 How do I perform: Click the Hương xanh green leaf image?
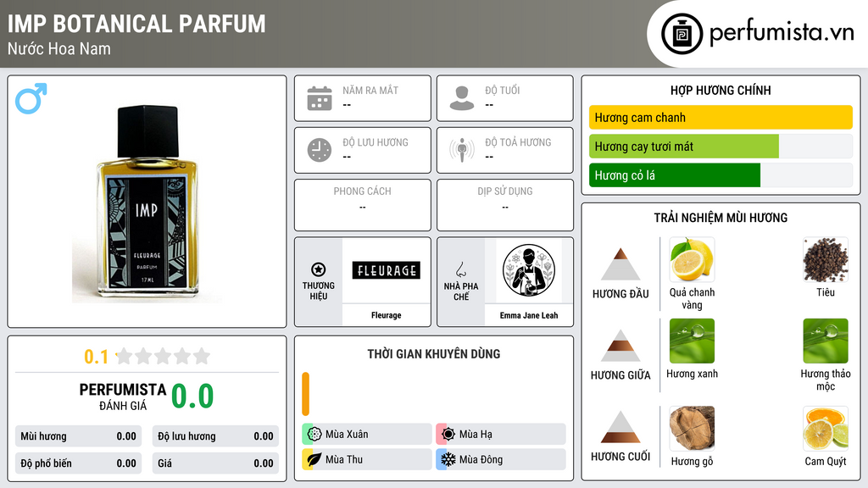(x=692, y=341)
